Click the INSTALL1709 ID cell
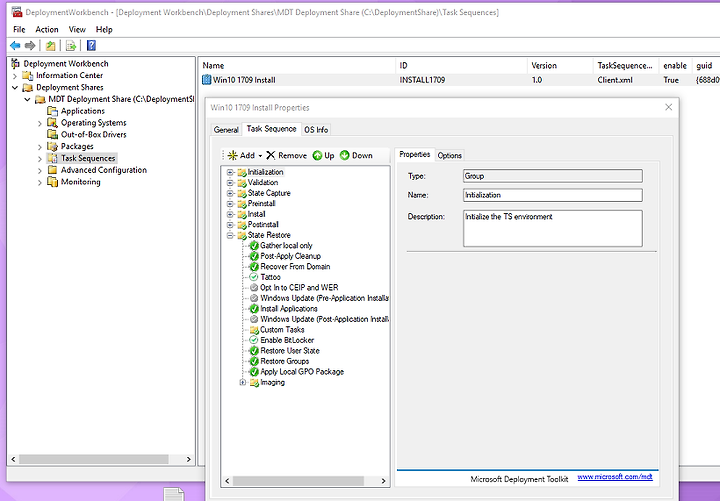The width and height of the screenshot is (720, 501). point(422,80)
